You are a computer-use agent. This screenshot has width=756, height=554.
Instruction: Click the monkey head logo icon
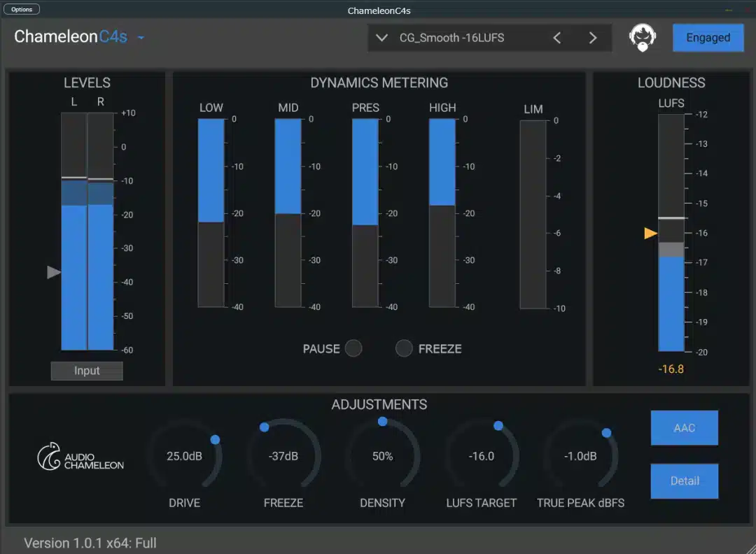tap(642, 38)
